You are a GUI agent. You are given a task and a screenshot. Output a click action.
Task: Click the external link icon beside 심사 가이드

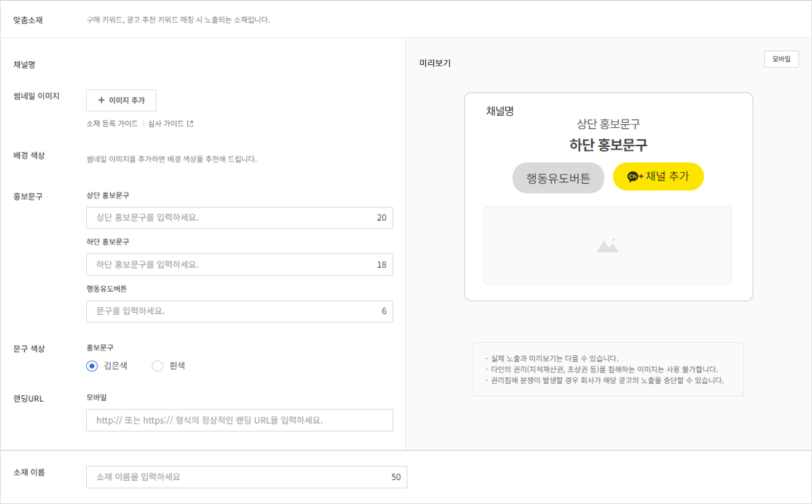190,124
